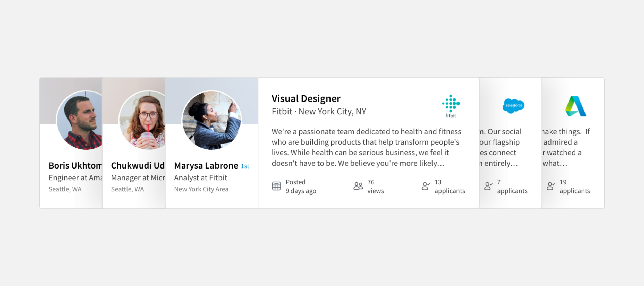Viewport: 644px width, 286px height.
Task: Open the Fitbit job description text
Action: (x=366, y=147)
